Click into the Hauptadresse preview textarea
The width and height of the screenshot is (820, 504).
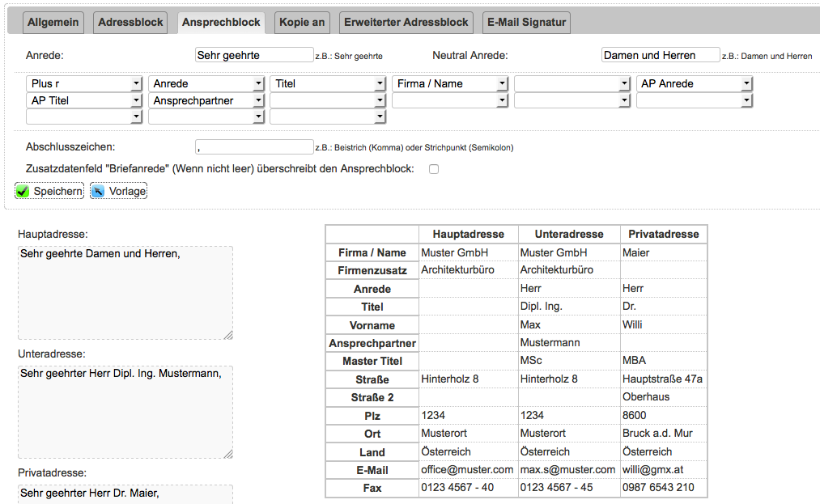tap(125, 292)
